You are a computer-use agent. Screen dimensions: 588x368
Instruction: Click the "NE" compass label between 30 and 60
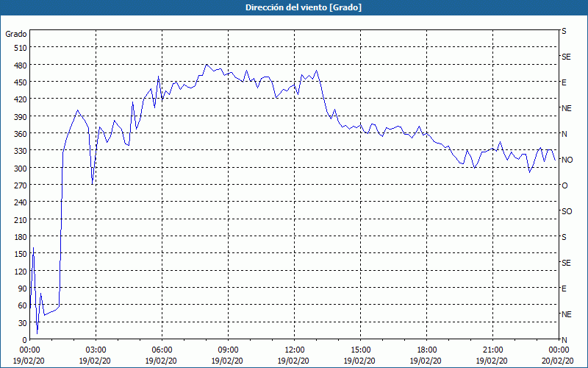[x=567, y=314]
